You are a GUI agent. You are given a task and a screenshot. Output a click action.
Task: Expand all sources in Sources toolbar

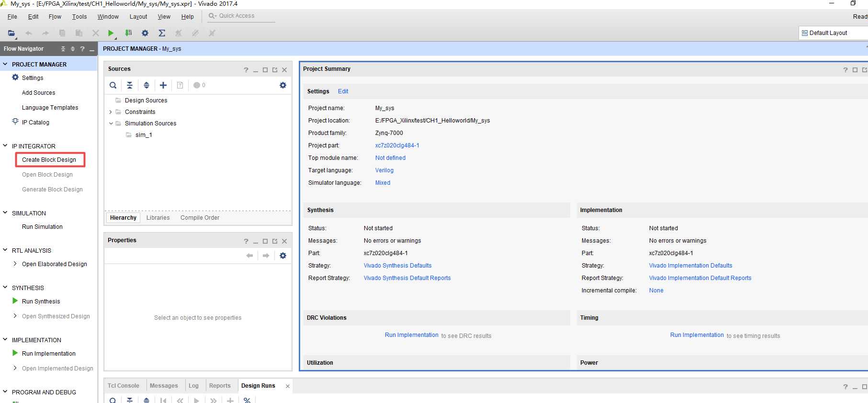click(147, 85)
